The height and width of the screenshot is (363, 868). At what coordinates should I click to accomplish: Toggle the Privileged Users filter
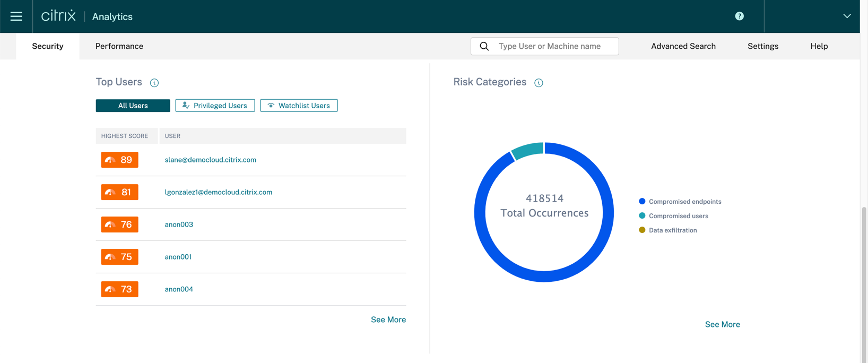(x=215, y=106)
